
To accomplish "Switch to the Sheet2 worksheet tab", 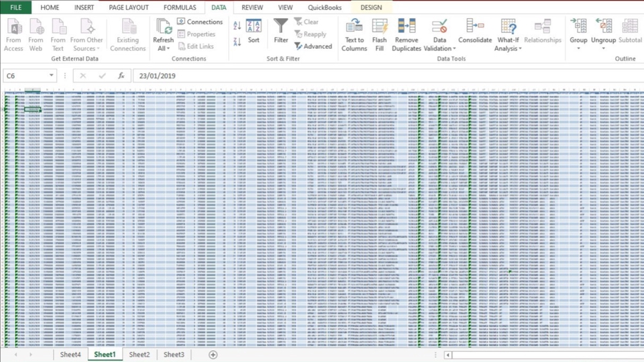I will coord(140,355).
